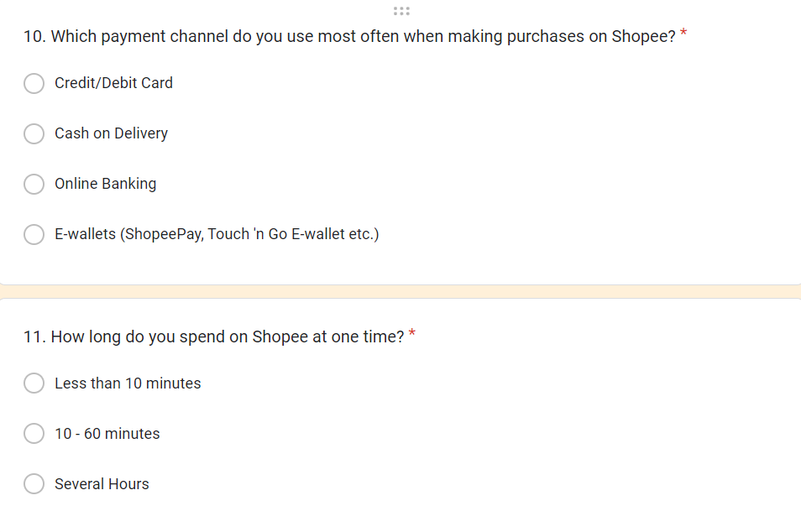Image resolution: width=801 pixels, height=532 pixels.
Task: Click the question 11 'How long' title
Action: point(213,336)
